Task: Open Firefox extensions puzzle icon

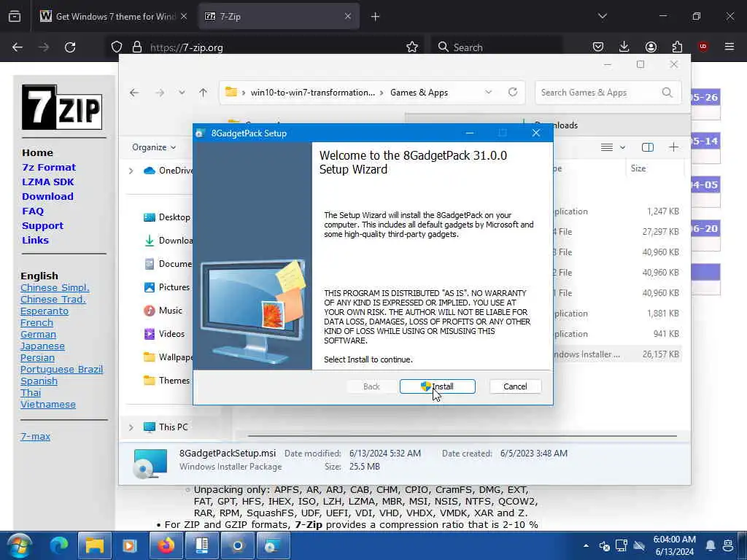Action: (677, 47)
